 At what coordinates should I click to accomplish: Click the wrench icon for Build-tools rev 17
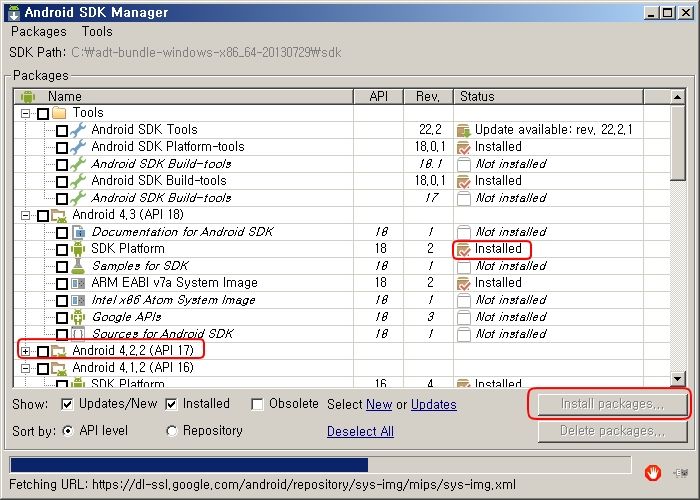pos(78,198)
